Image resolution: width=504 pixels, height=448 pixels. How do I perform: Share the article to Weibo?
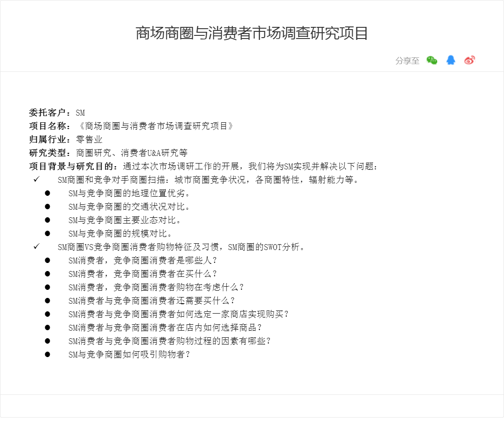pos(470,60)
